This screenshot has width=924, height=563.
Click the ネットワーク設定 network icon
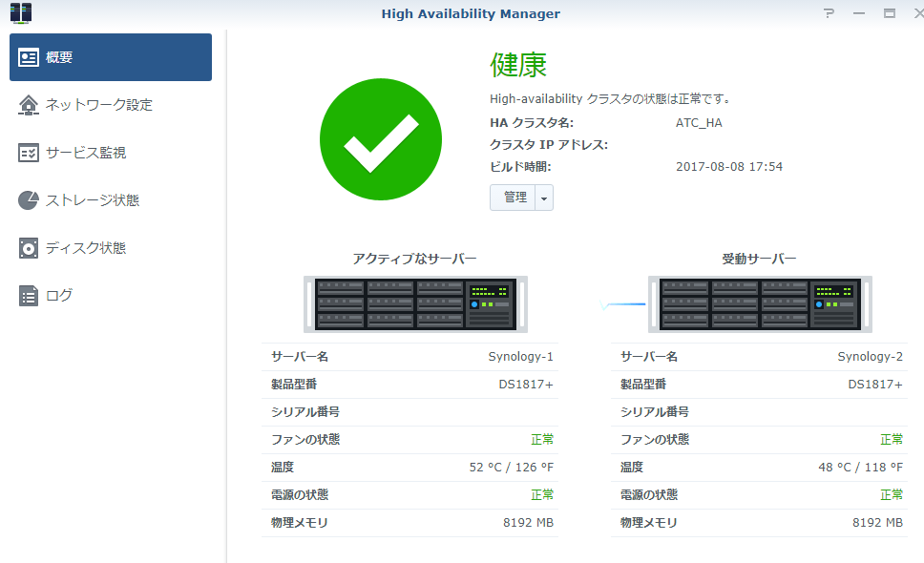pos(29,105)
